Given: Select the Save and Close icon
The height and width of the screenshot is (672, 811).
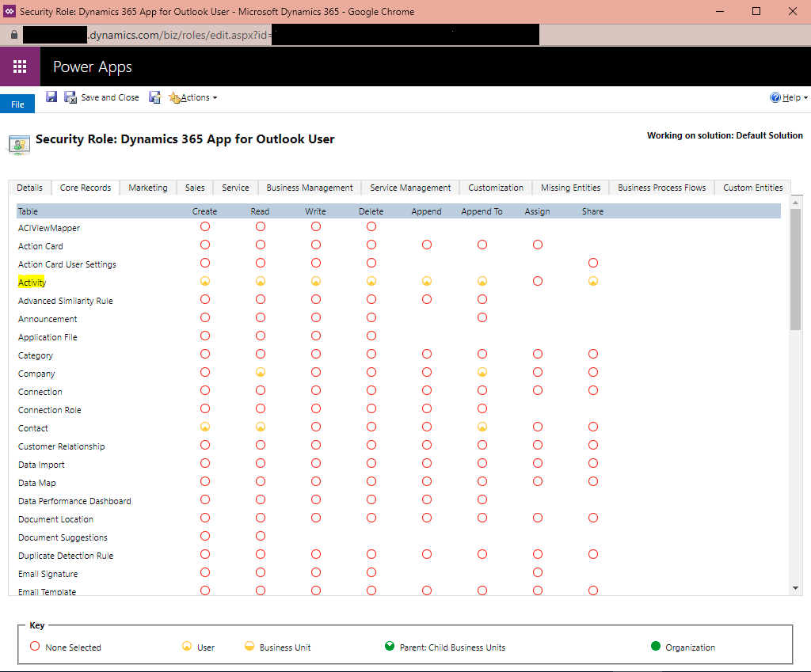Looking at the screenshot, I should point(70,97).
